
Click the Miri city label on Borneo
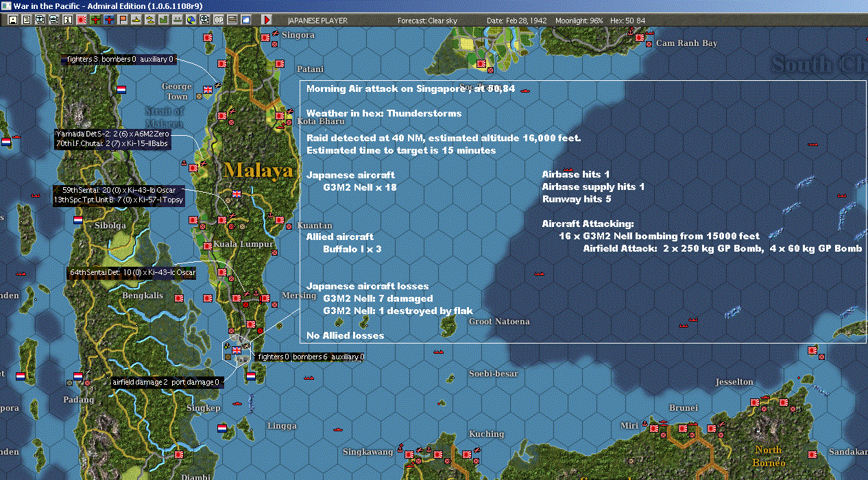628,425
